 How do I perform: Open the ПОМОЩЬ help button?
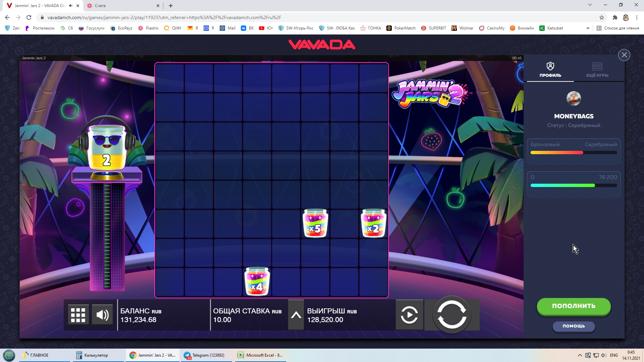(574, 326)
